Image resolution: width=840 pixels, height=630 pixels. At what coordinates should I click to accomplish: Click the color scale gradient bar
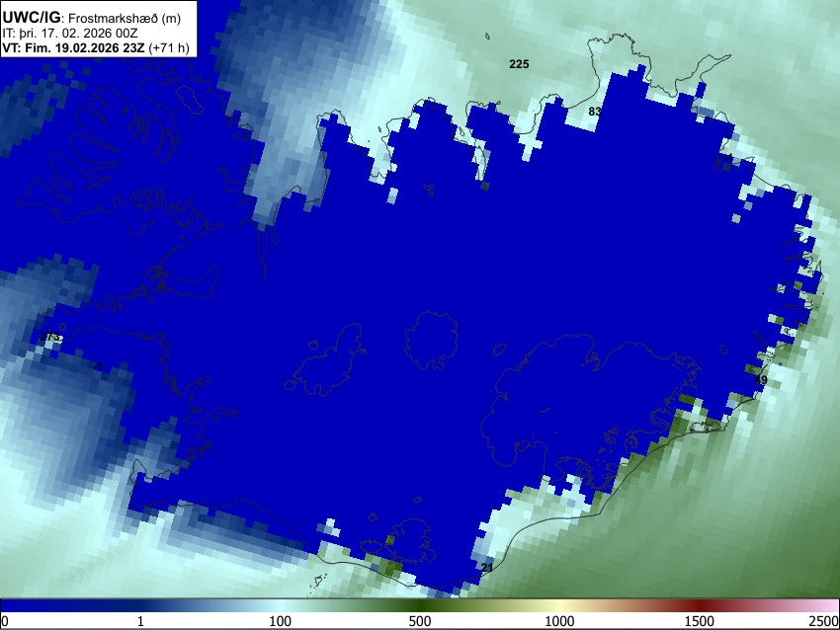click(420, 605)
